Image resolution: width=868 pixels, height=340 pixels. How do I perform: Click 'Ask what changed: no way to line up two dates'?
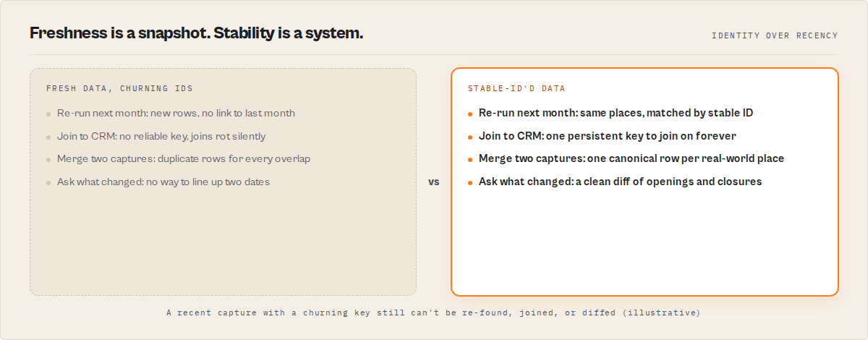click(163, 182)
